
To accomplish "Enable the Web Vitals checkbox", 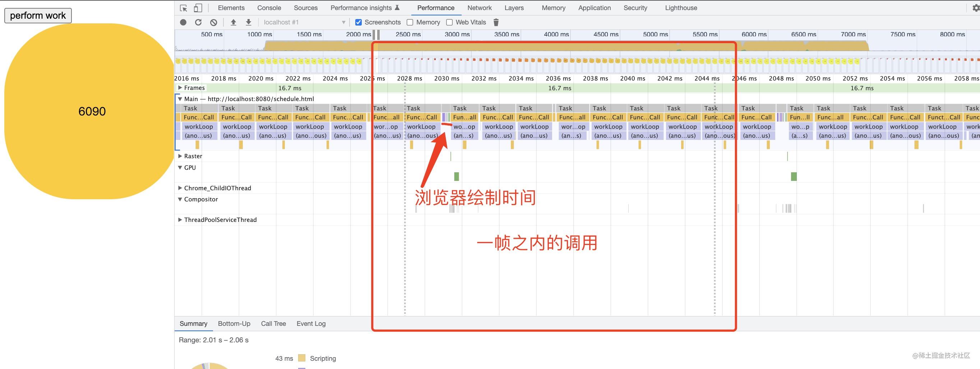I will pos(449,22).
